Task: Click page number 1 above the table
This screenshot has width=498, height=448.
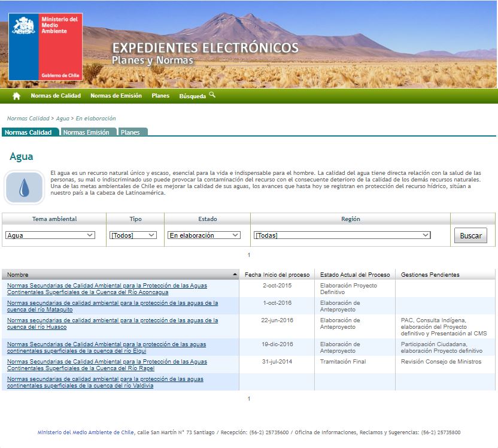Action: point(248,255)
